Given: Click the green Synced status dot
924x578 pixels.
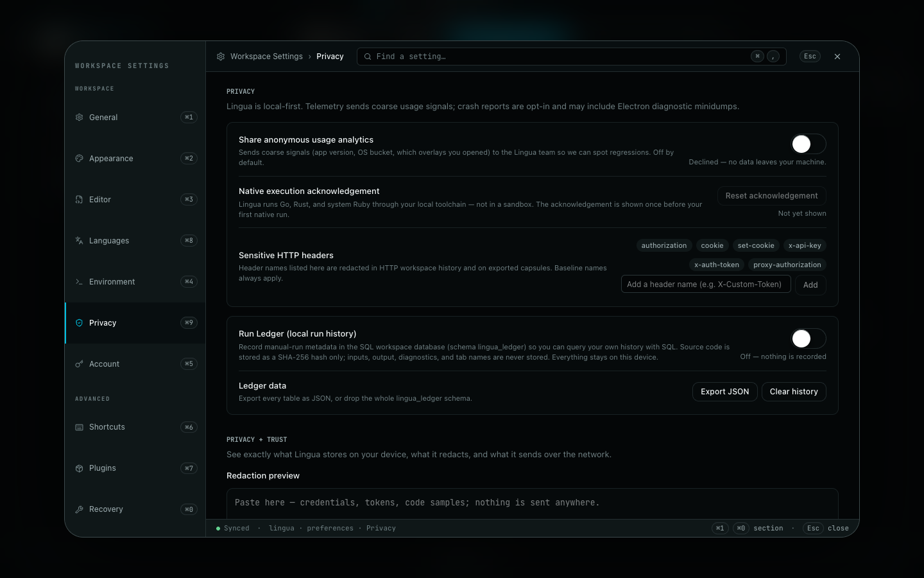Looking at the screenshot, I should click(x=218, y=529).
